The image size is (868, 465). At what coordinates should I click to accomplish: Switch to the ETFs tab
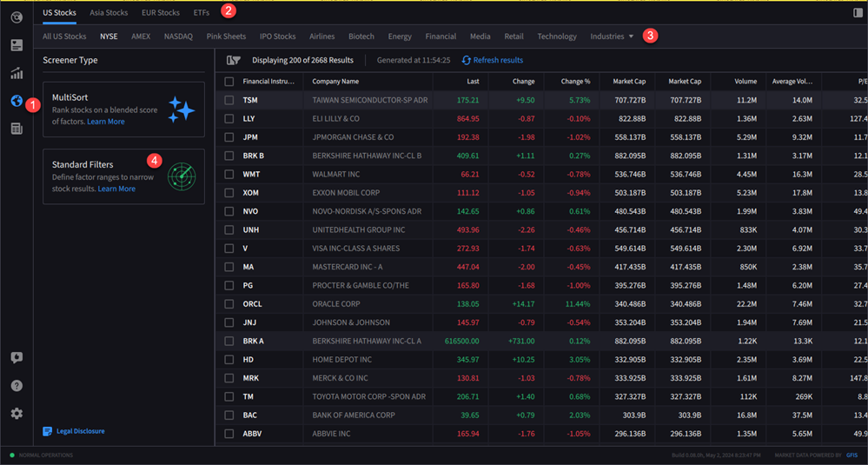[x=202, y=13]
